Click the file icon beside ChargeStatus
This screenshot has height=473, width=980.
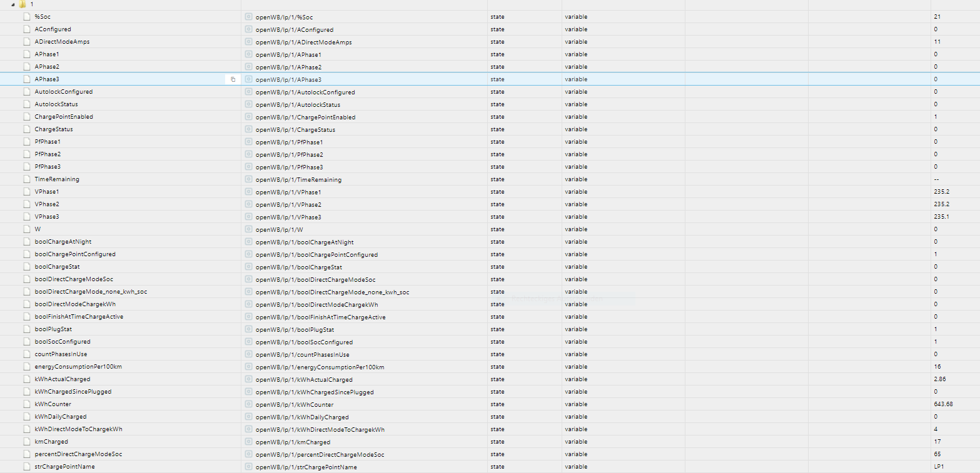pyautogui.click(x=27, y=129)
